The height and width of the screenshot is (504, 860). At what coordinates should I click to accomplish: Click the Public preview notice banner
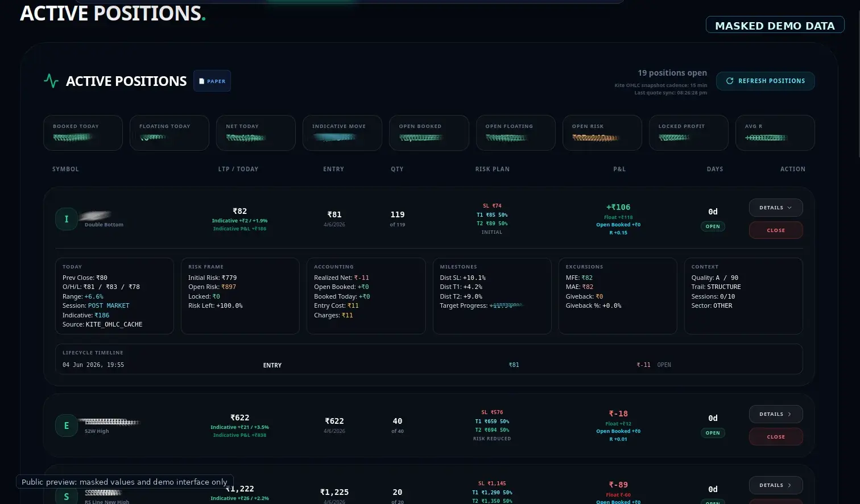[125, 482]
